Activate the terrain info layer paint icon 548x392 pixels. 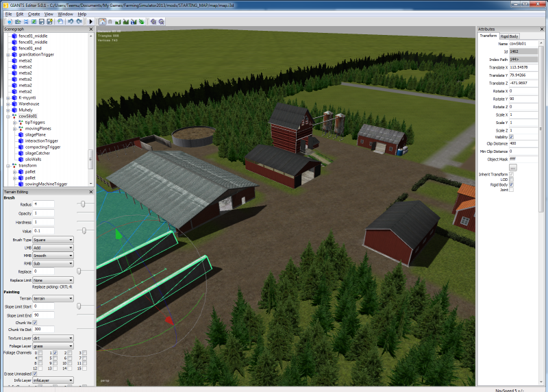(134, 22)
